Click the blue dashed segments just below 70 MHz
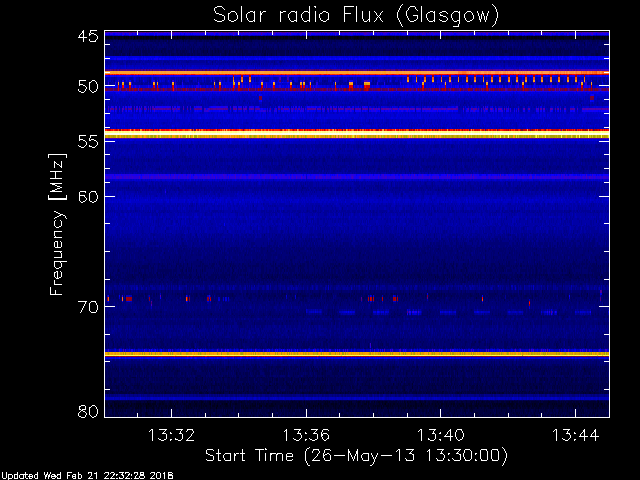 [x=448, y=312]
